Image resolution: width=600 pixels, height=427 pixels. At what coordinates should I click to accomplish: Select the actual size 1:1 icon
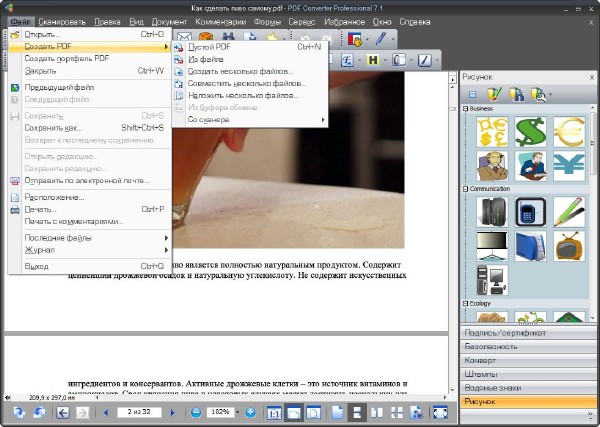pos(275,412)
